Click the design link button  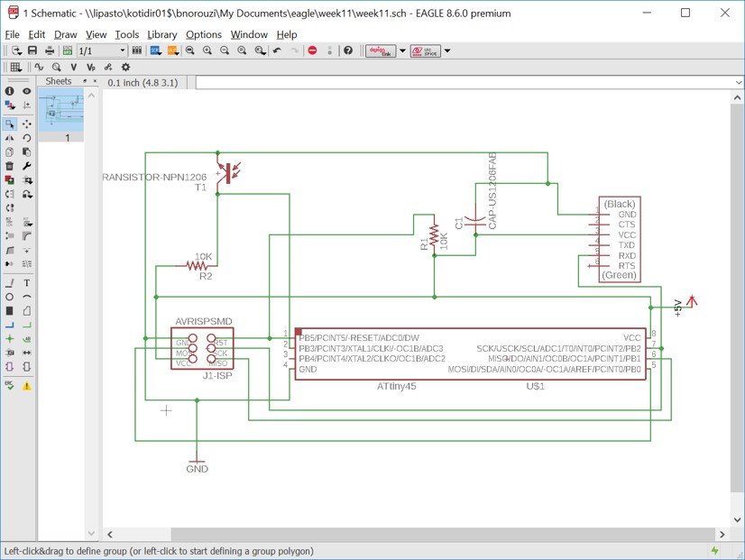tap(380, 50)
